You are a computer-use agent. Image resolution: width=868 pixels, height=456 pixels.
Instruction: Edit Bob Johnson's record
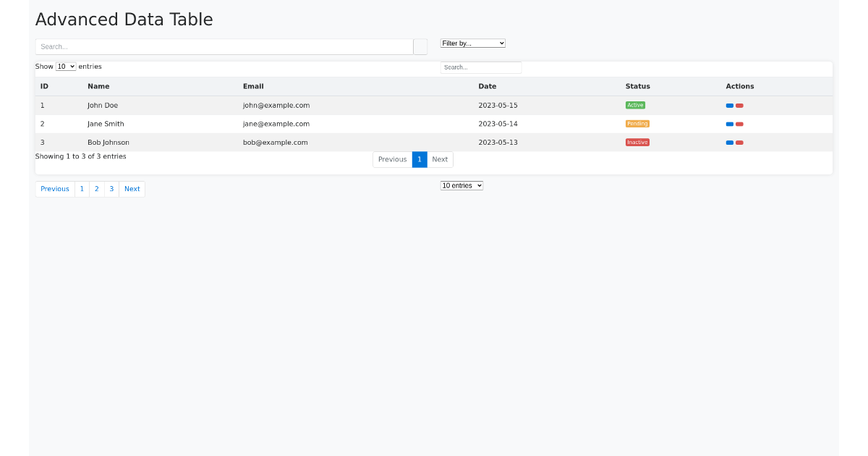(x=728, y=143)
